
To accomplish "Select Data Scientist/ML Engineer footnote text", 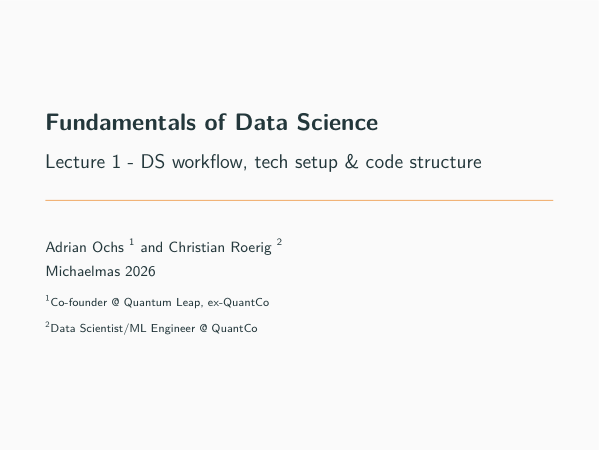I will 123,329.
